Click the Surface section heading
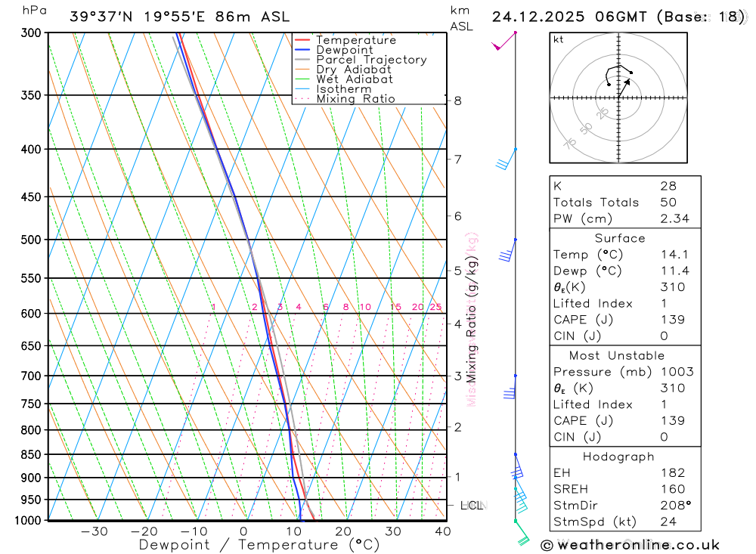 620,238
